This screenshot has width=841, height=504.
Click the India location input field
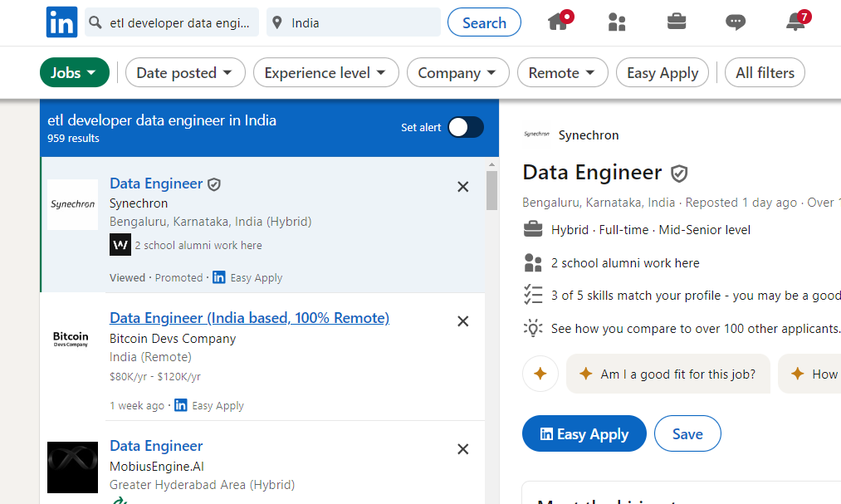click(361, 23)
